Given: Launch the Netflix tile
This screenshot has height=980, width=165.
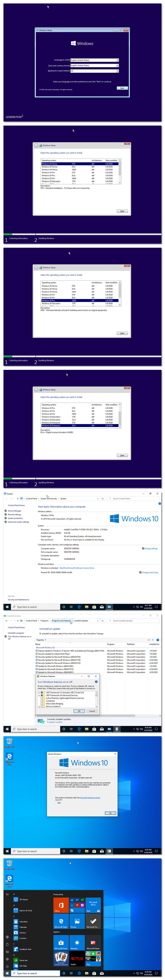Looking at the screenshot, I should [77, 959].
